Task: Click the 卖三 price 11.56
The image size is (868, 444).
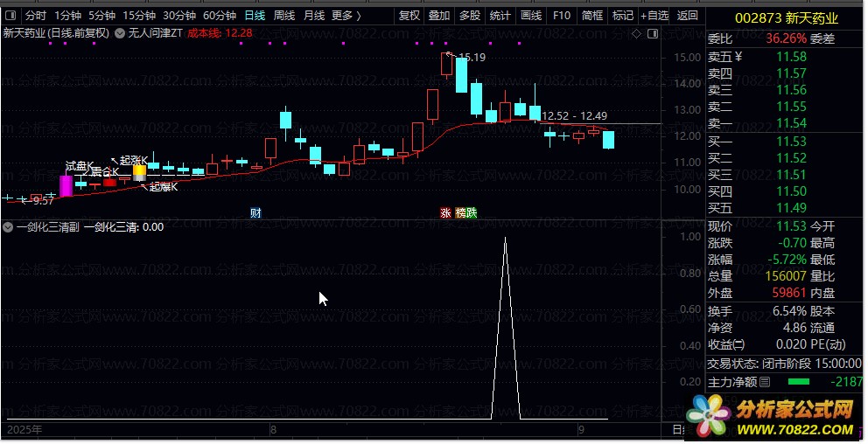Action: [x=791, y=89]
